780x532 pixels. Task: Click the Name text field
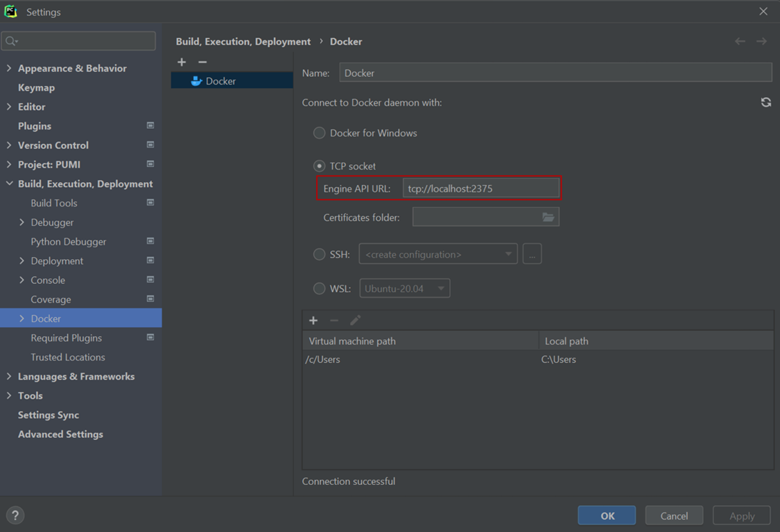tap(555, 73)
